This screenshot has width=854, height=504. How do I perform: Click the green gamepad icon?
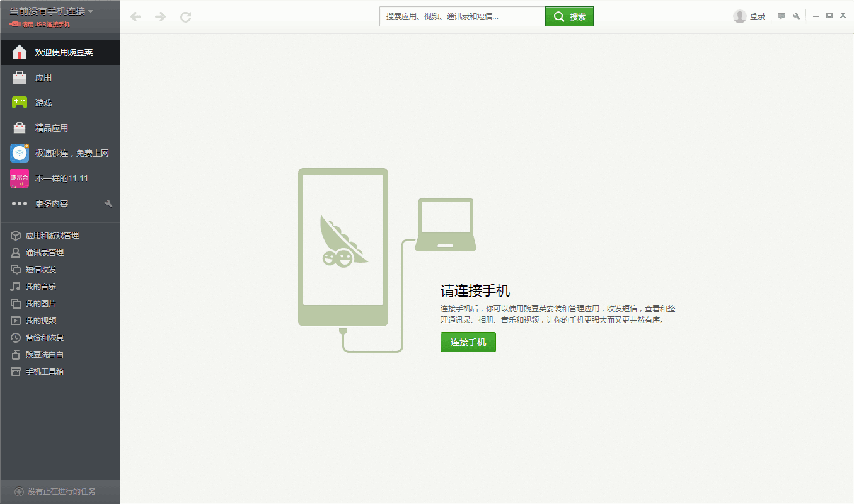(20, 103)
